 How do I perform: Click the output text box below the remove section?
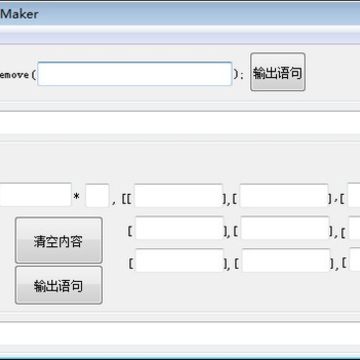pos(180,122)
